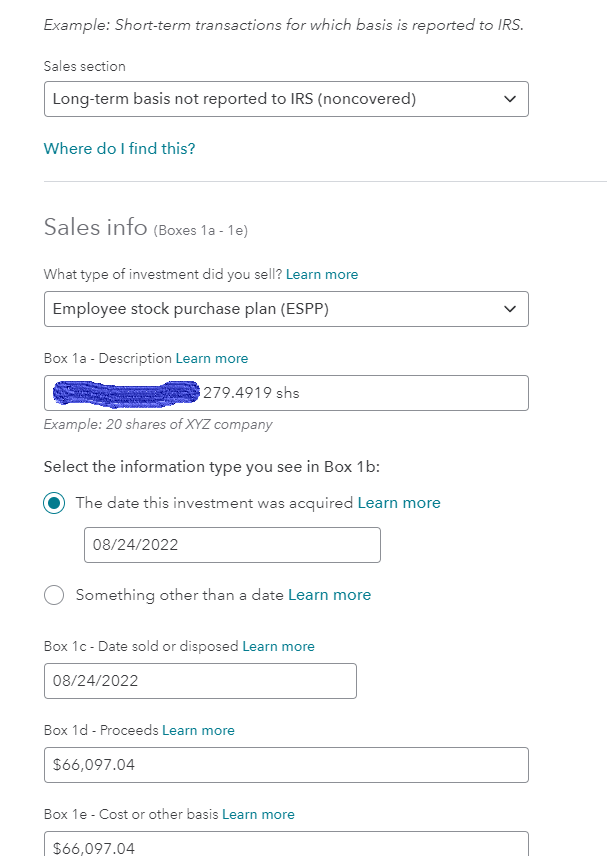Viewport: 607px width, 856px height.
Task: Click Learn more beside date acquired option
Action: click(399, 503)
